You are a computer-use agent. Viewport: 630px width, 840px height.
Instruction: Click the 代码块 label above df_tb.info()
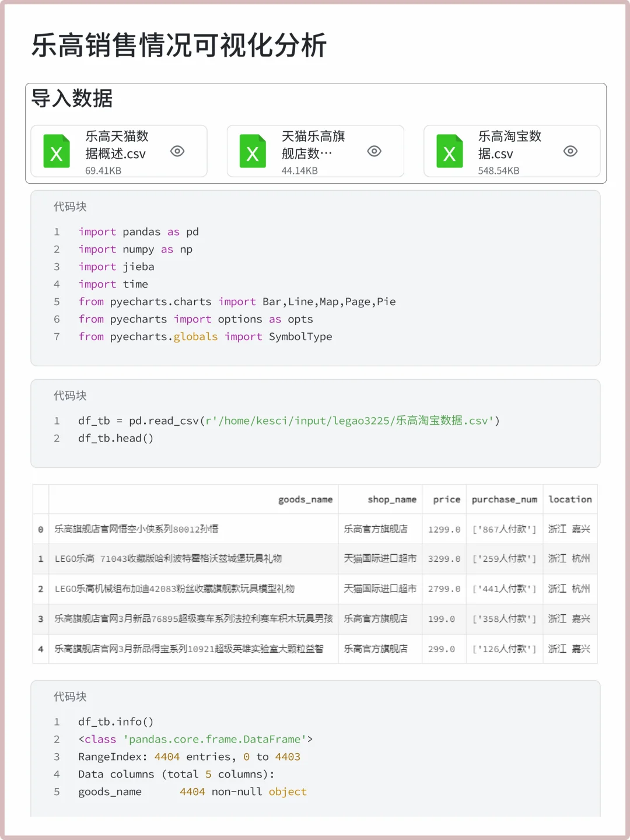pyautogui.click(x=70, y=696)
